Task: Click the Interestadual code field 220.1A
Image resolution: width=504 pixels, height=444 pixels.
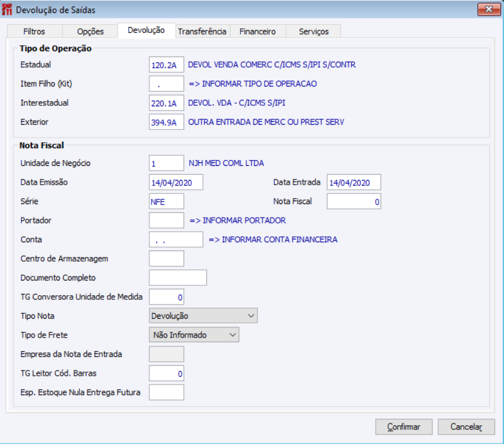Action: tap(166, 103)
